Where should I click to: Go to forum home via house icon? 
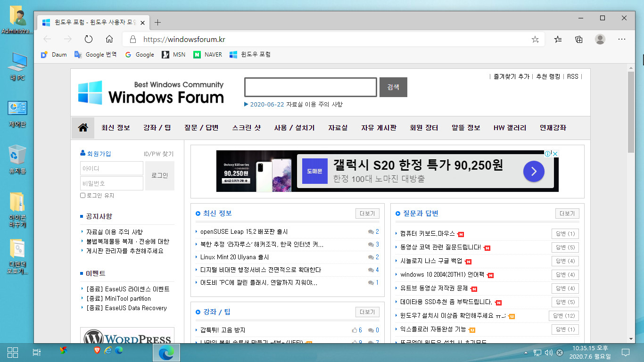[83, 128]
